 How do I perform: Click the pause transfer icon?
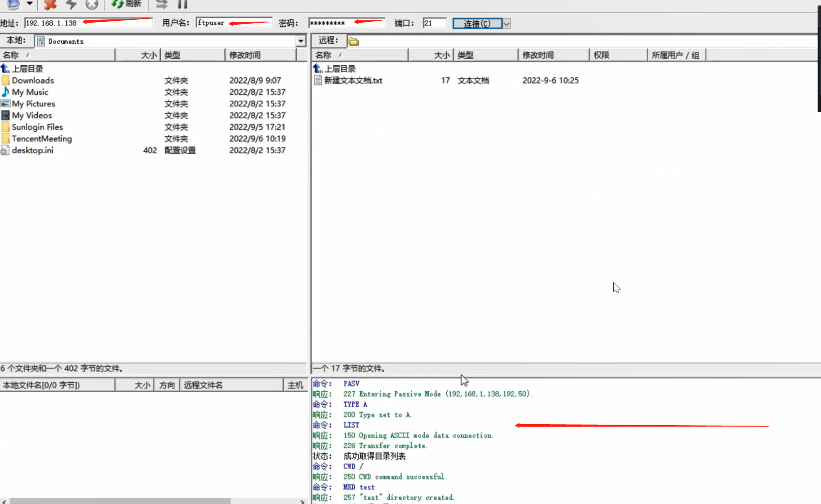tap(182, 4)
